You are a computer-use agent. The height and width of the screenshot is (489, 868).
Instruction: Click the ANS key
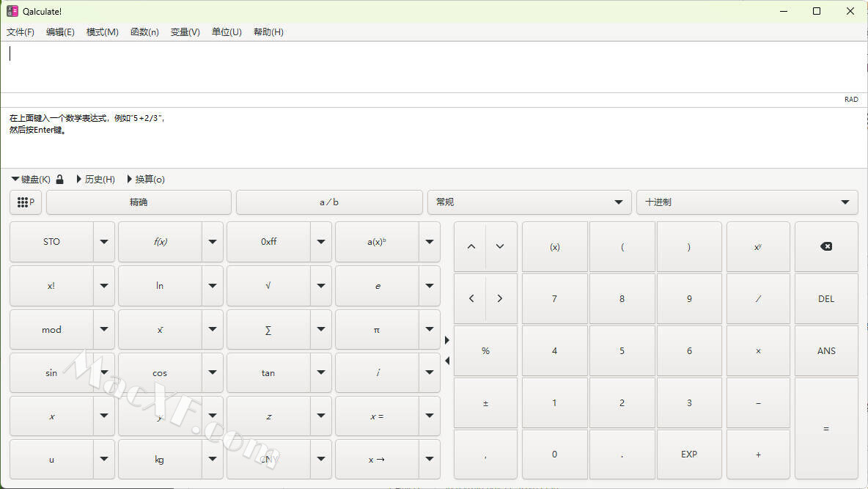(x=826, y=350)
